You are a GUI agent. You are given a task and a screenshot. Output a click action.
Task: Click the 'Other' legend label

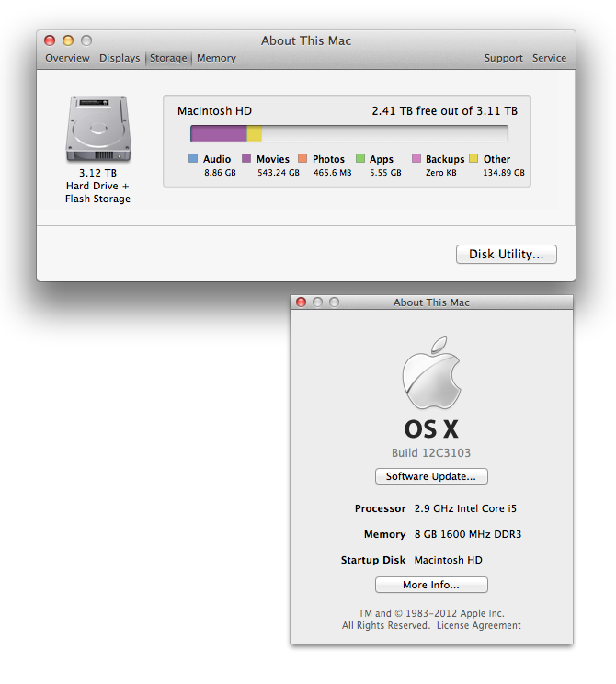(496, 159)
